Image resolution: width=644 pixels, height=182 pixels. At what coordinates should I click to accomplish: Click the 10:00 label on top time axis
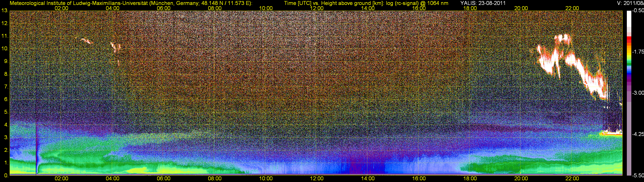click(266, 8)
